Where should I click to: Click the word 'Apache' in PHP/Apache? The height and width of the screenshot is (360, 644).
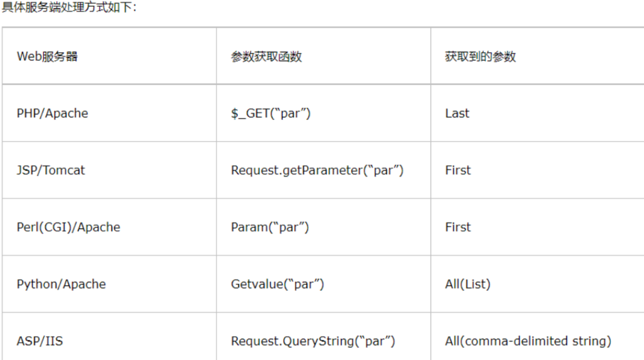(x=66, y=113)
